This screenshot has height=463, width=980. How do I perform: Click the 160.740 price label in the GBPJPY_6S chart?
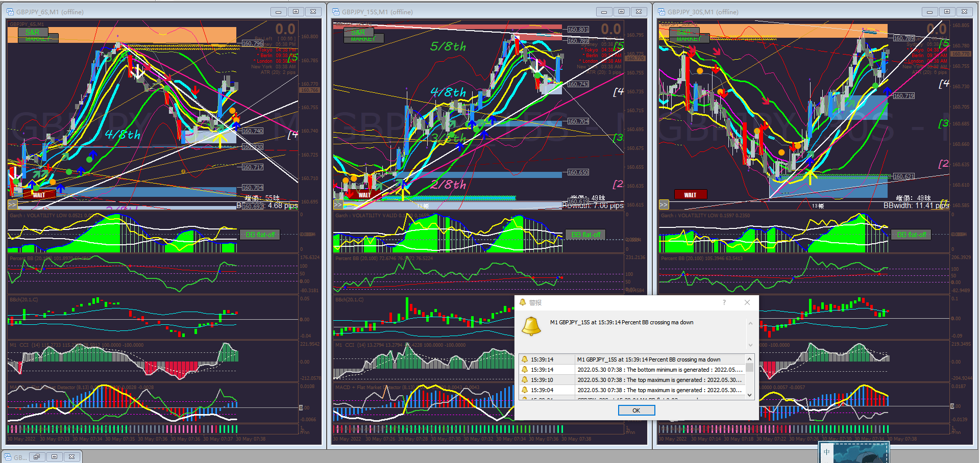click(253, 131)
